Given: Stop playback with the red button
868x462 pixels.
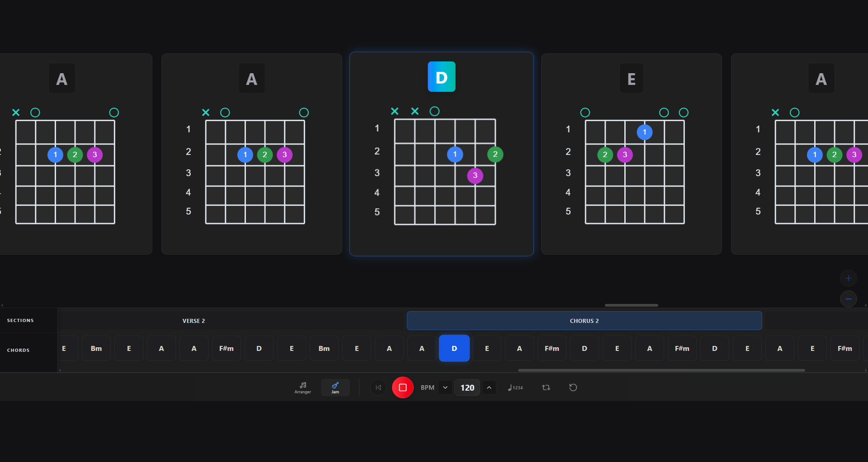Looking at the screenshot, I should tap(403, 387).
